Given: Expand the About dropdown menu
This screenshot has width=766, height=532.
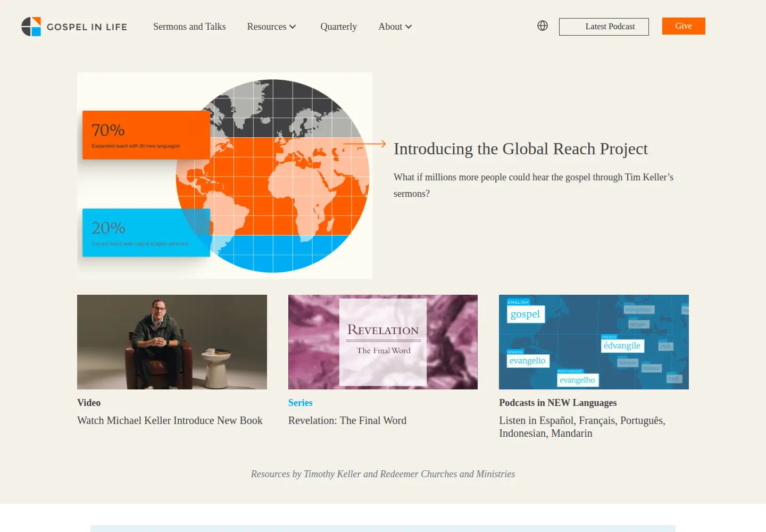Looking at the screenshot, I should pyautogui.click(x=395, y=27).
